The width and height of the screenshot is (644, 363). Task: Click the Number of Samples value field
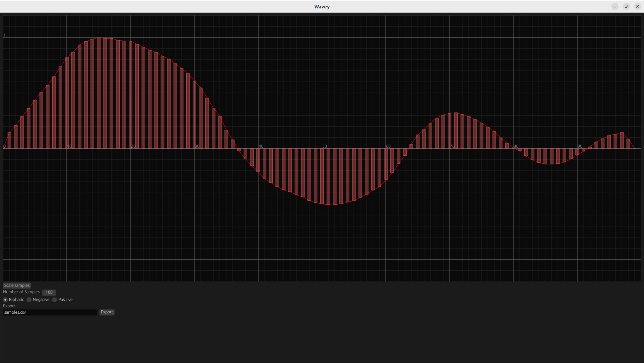[x=49, y=292]
